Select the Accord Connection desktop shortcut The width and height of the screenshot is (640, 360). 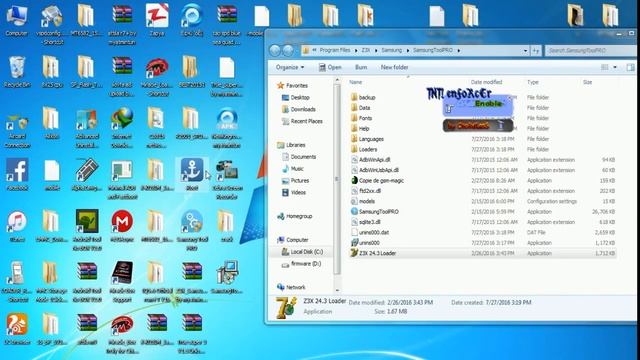pyautogui.click(x=17, y=131)
